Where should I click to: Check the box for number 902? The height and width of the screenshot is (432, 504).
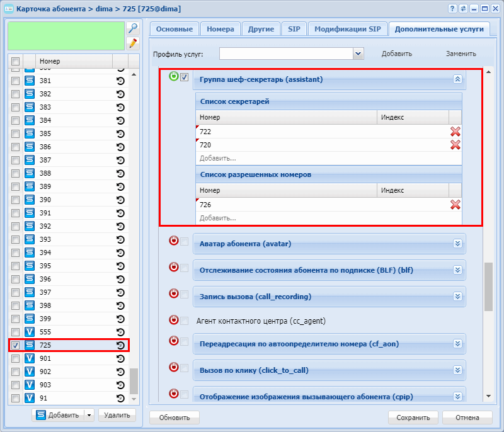[15, 372]
